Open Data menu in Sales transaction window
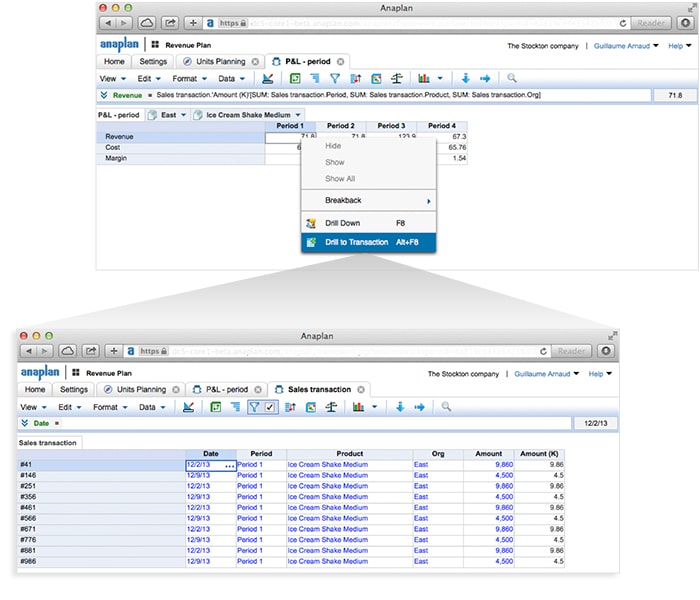Viewport: 700px width, 600px height. coord(152,408)
